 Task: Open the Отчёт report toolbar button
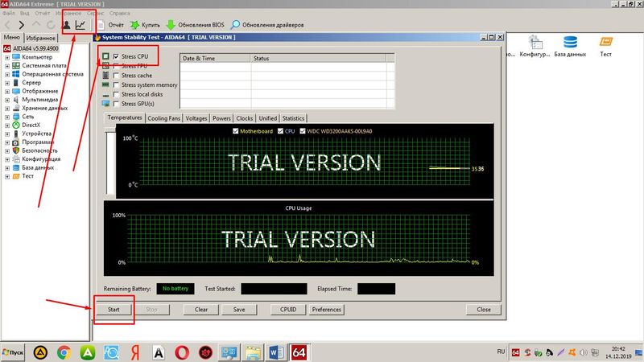[x=110, y=25]
